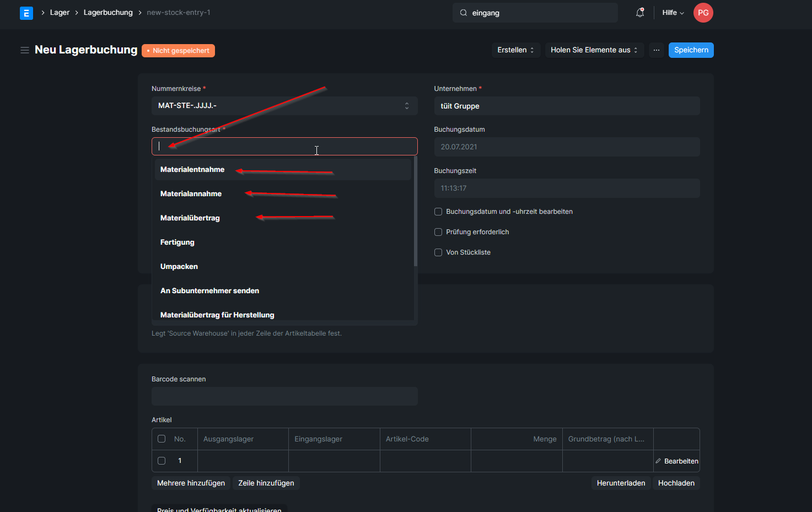The image size is (812, 512).
Task: Select An Subunternehmer senden option
Action: coord(283,290)
